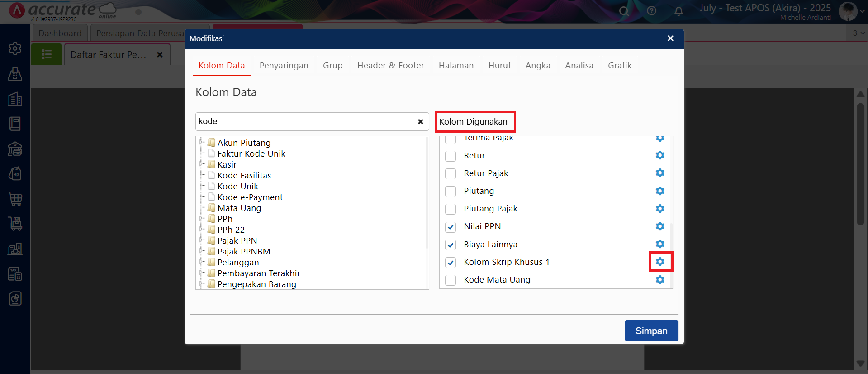Image resolution: width=868 pixels, height=374 pixels.
Task: Check the Retur Pajak checkbox
Action: click(451, 174)
